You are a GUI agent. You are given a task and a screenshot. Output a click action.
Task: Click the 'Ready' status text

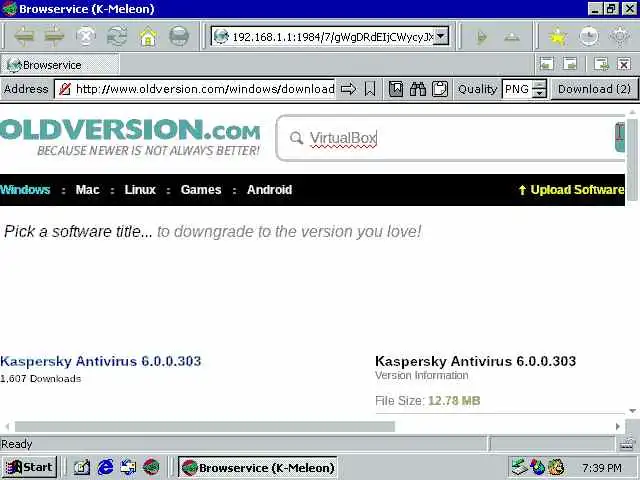pos(16,444)
